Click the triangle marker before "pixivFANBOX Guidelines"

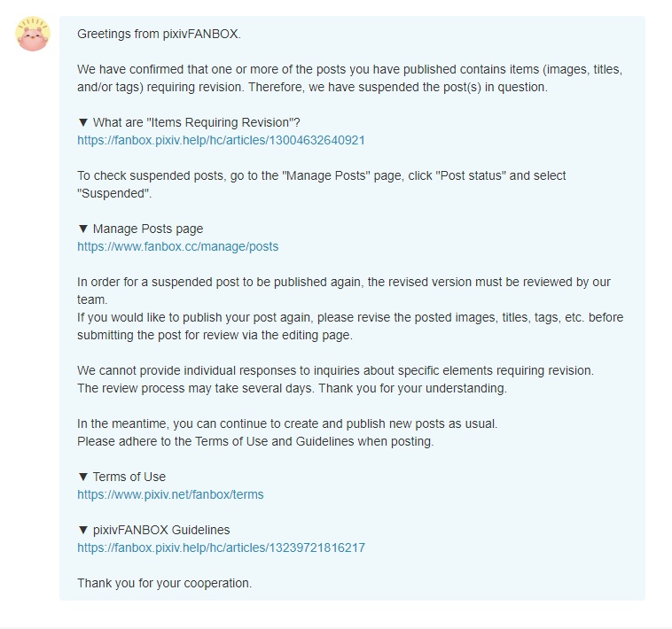click(x=82, y=530)
